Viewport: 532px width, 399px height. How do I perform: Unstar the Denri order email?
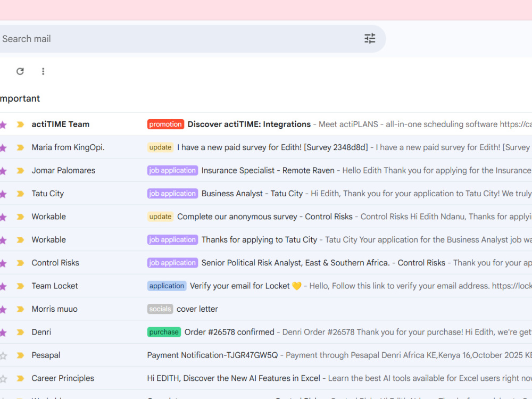(x=3, y=332)
